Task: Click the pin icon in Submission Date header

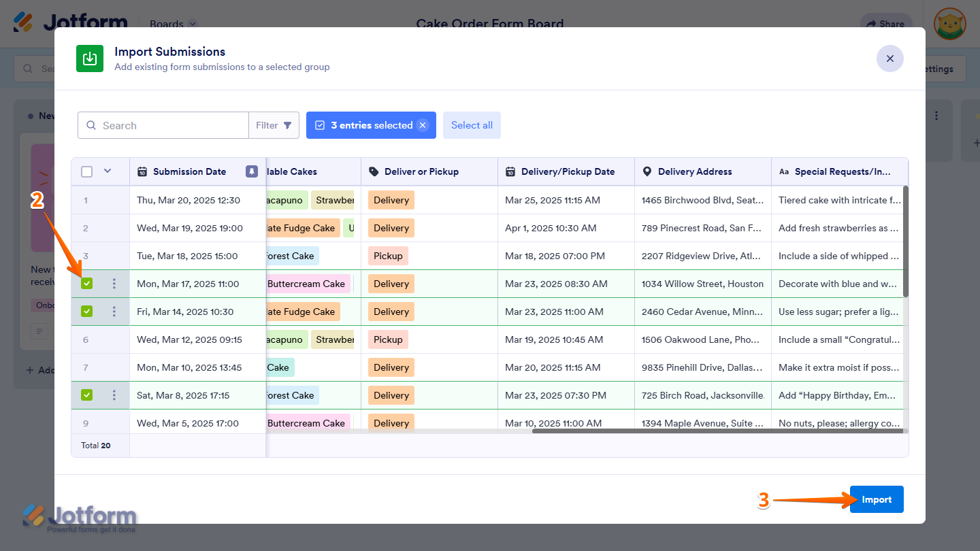Action: (252, 171)
